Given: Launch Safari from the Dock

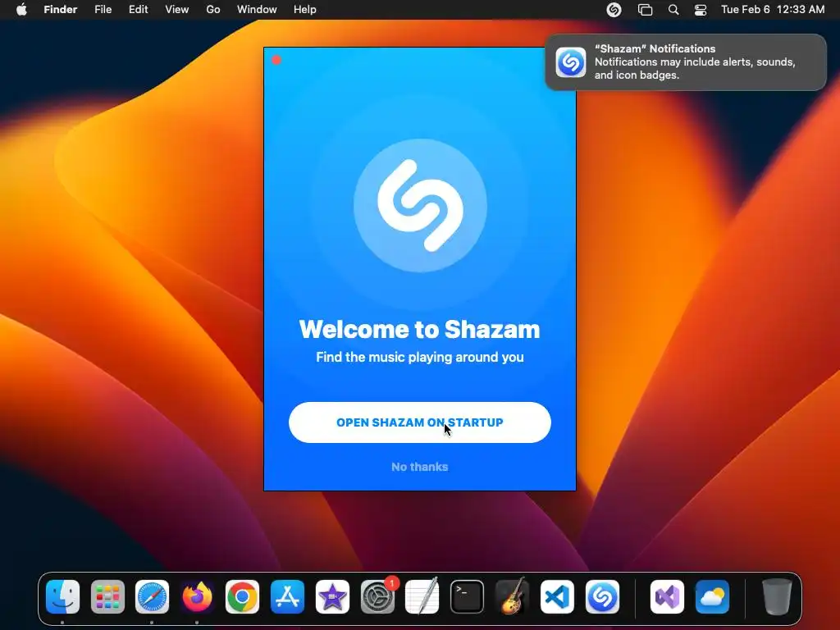Looking at the screenshot, I should coord(152,596).
